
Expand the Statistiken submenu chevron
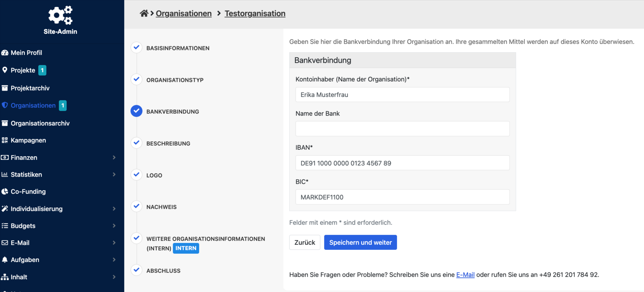click(x=114, y=174)
